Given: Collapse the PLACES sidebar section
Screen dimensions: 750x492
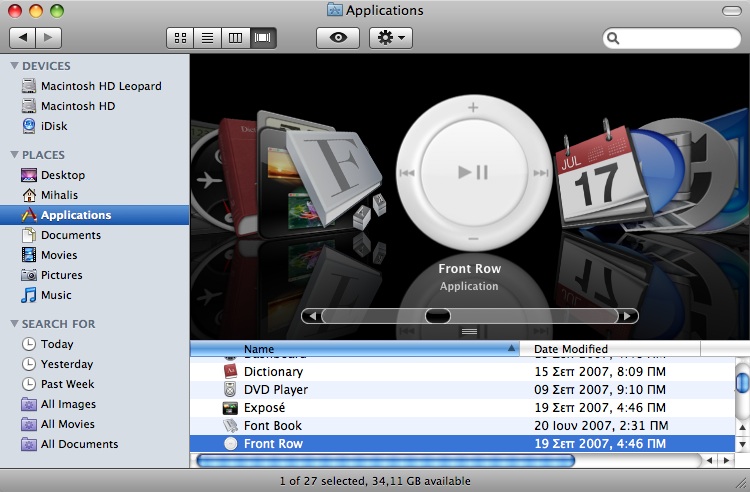Looking at the screenshot, I should tap(15, 155).
